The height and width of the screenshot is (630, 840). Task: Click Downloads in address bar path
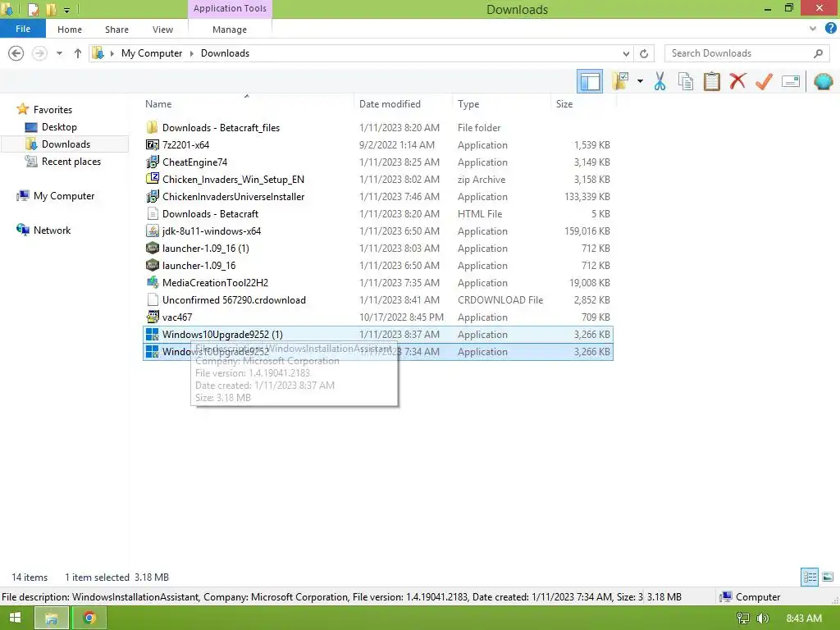pos(225,53)
